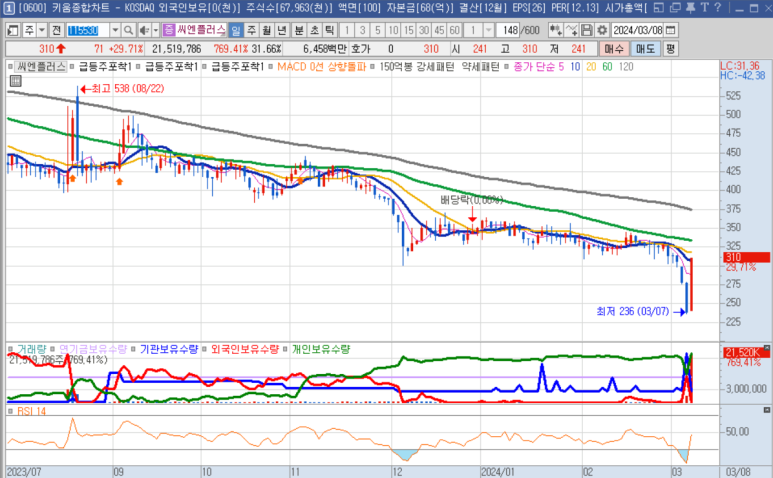Expand the dropdown arrow next to the 주 box
The height and width of the screenshot is (478, 773).
click(x=42, y=30)
